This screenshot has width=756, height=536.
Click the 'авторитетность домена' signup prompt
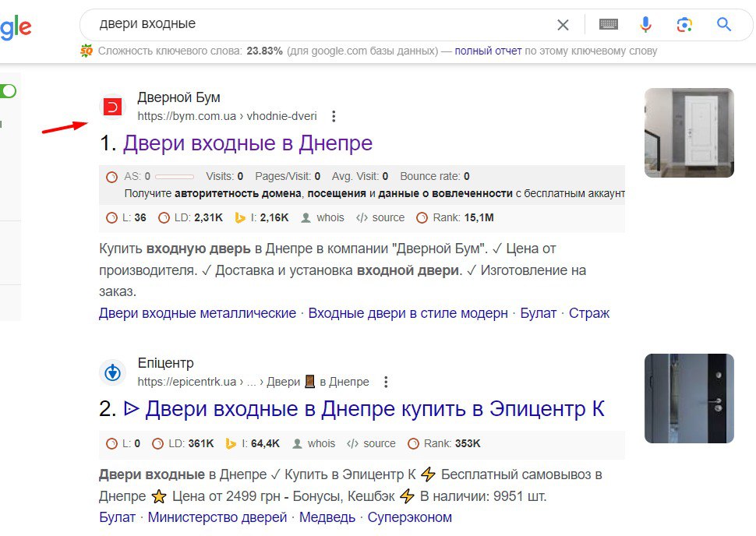(238, 194)
